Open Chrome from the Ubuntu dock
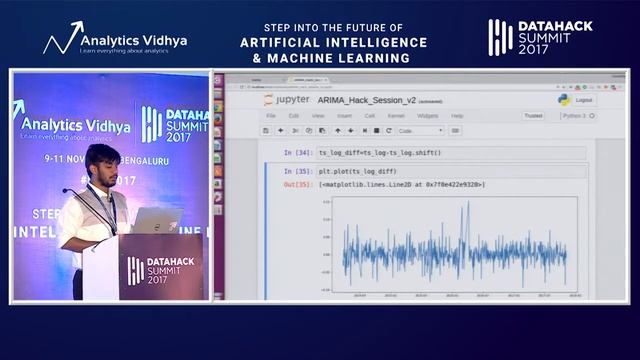 (x=218, y=107)
